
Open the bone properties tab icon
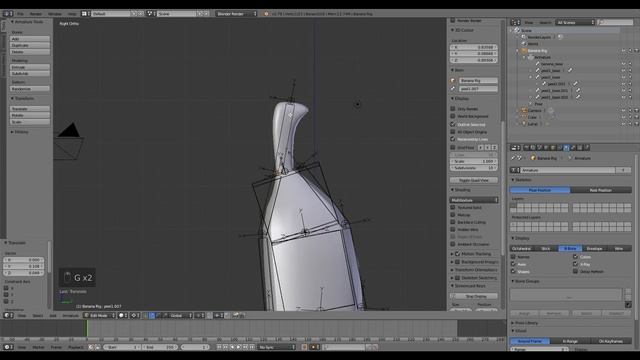[573, 148]
